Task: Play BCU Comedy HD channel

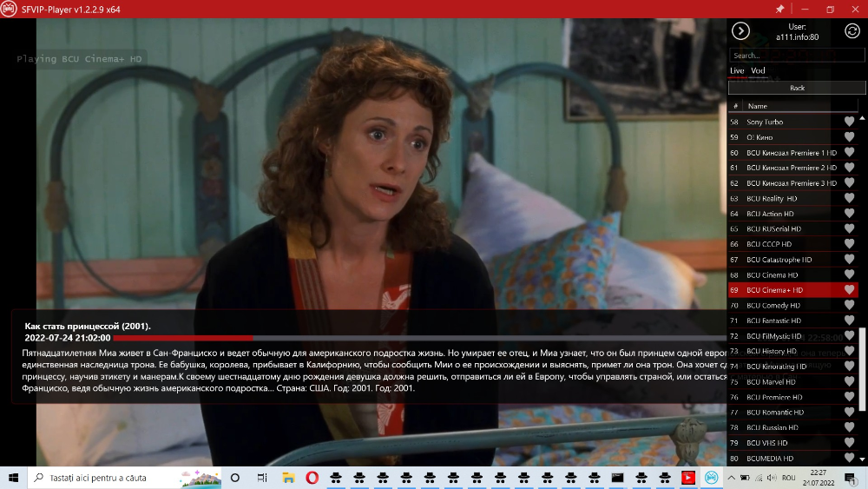Action: (x=792, y=305)
